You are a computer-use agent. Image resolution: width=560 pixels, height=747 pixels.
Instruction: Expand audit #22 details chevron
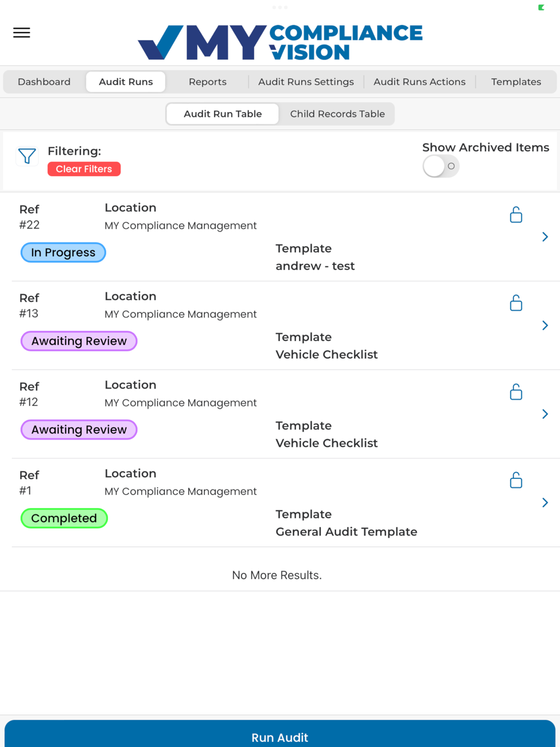pyautogui.click(x=545, y=237)
